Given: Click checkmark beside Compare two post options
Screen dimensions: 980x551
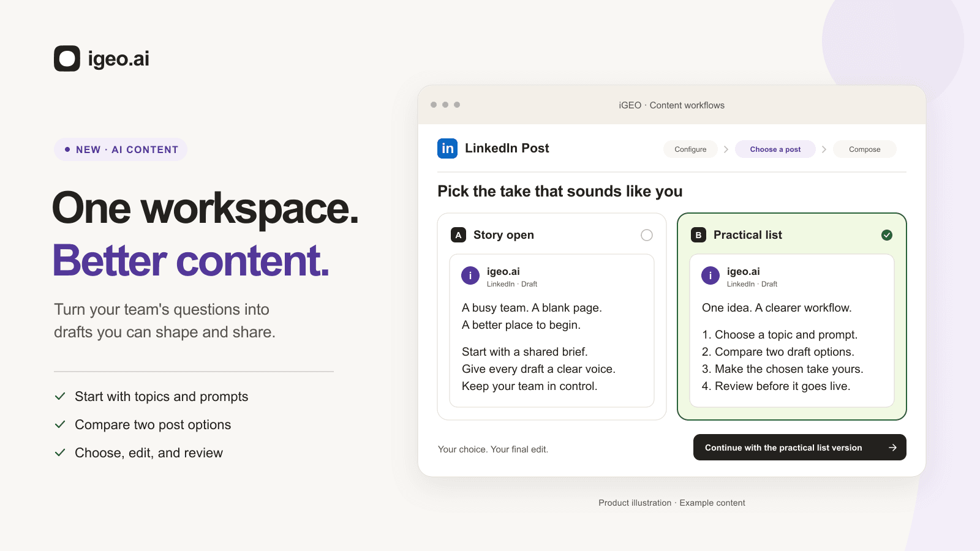Looking at the screenshot, I should coord(60,424).
